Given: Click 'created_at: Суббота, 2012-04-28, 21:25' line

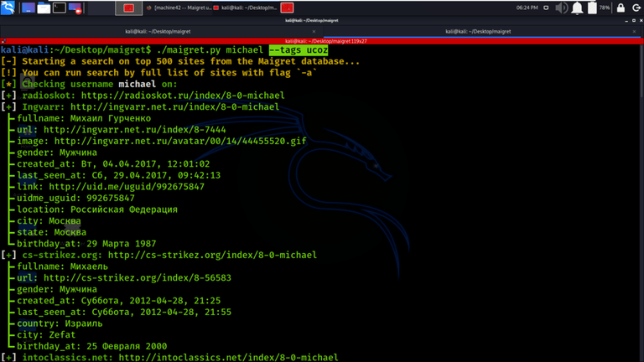Looking at the screenshot, I should pyautogui.click(x=119, y=301).
